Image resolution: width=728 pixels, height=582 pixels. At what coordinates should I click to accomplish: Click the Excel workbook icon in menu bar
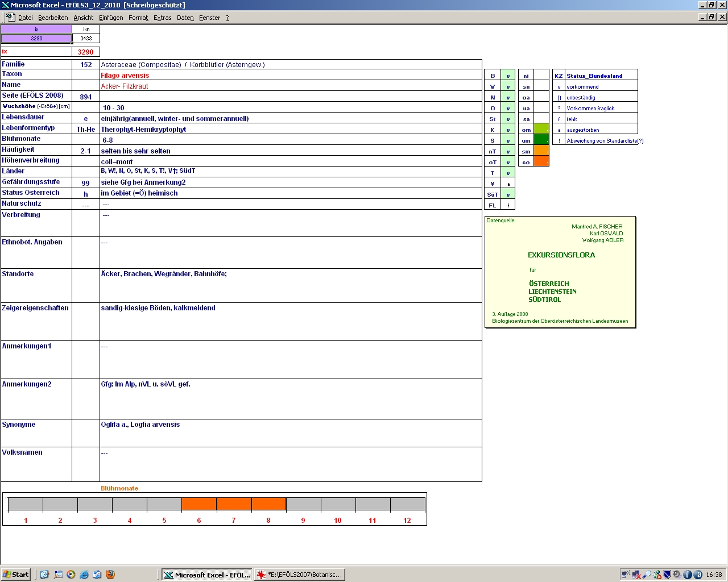10,17
